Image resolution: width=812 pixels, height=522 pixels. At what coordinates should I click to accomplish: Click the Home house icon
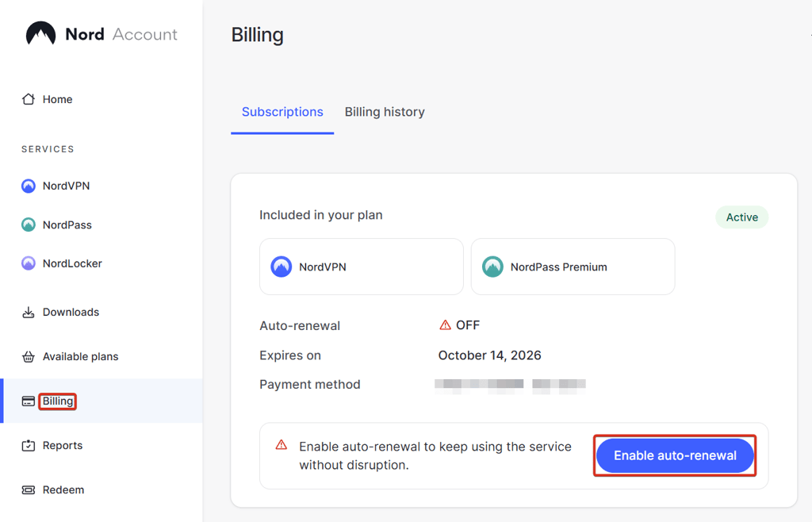point(29,99)
